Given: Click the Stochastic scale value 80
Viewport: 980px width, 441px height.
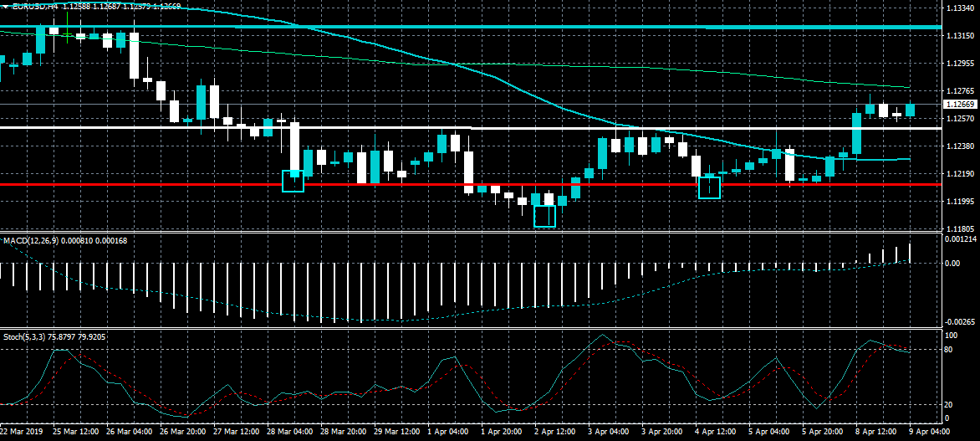Looking at the screenshot, I should (x=949, y=349).
